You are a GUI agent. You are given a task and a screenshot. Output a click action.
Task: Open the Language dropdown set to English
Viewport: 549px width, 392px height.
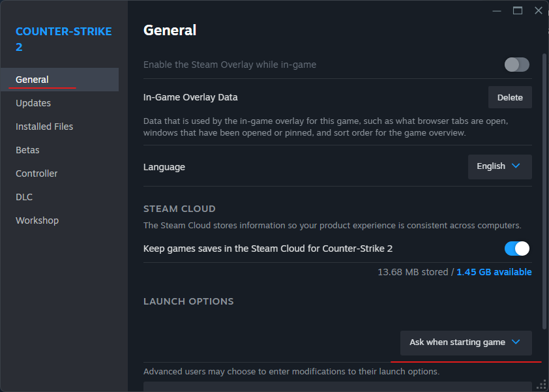499,166
